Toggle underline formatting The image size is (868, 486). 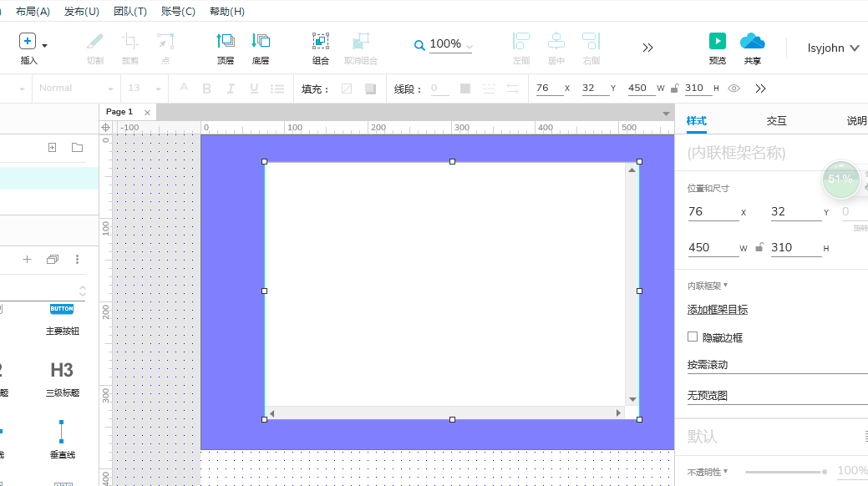click(254, 89)
